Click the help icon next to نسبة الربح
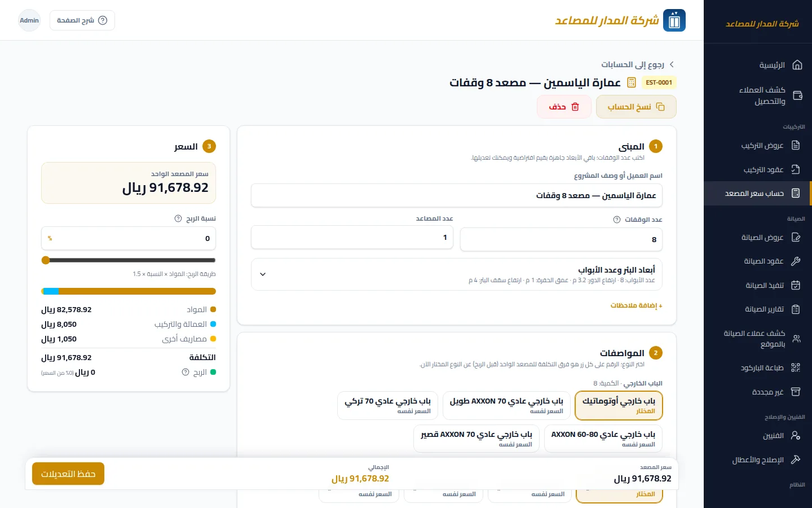Viewport: 812px width, 508px height. pyautogui.click(x=178, y=218)
